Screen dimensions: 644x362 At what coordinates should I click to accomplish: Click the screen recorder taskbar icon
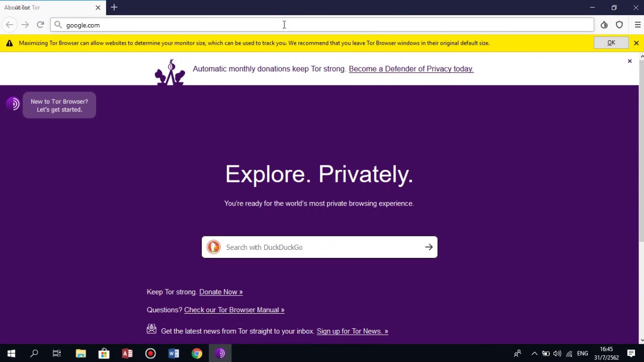click(x=150, y=353)
